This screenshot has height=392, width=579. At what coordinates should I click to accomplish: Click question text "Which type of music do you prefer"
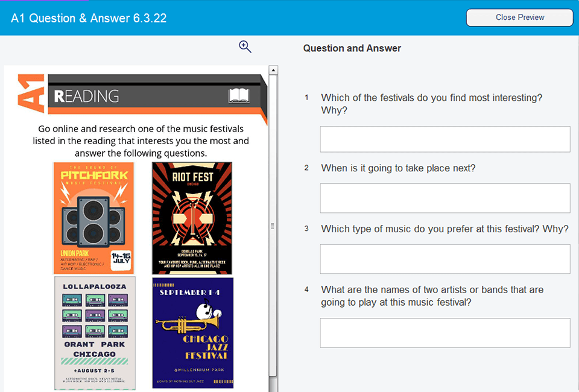pyautogui.click(x=397, y=229)
